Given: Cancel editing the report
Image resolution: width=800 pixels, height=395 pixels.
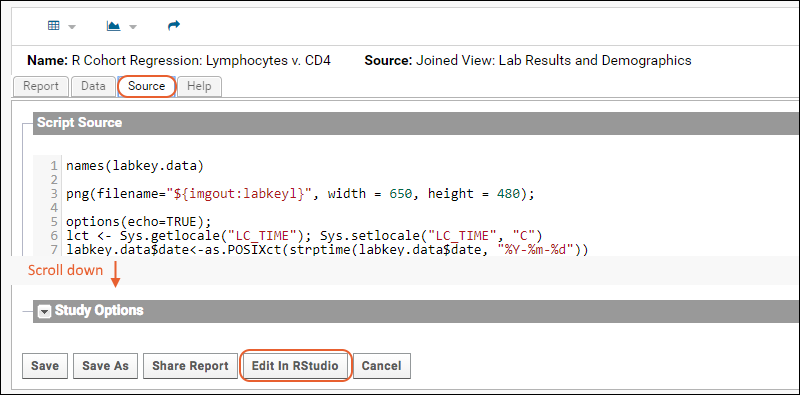Looking at the screenshot, I should [382, 365].
